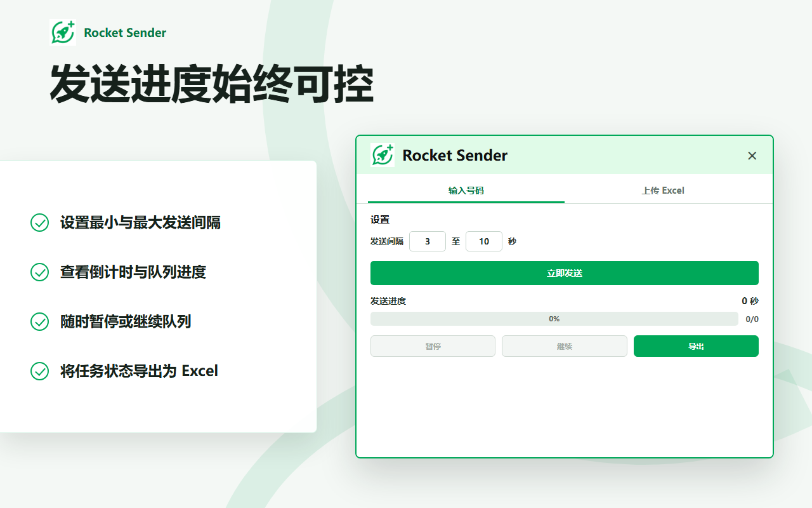Click the 0% sending progress bar
Screen dimensions: 812x508
554,319
